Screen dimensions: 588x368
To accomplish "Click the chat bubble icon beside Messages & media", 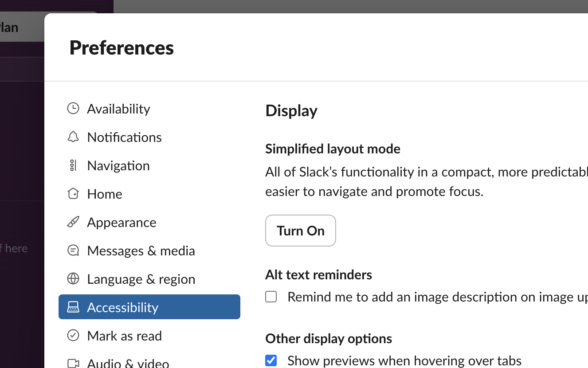I will [73, 251].
